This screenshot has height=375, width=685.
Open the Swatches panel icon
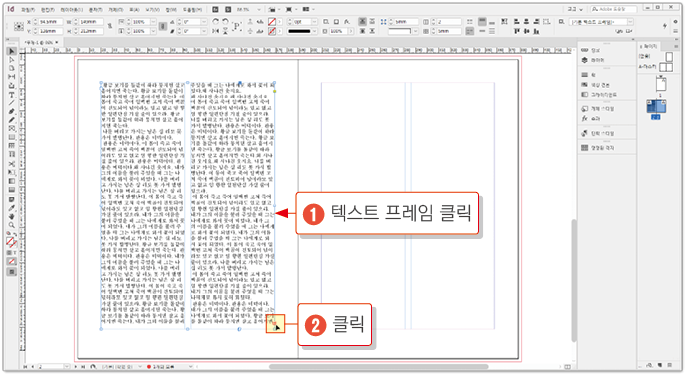pos(585,85)
